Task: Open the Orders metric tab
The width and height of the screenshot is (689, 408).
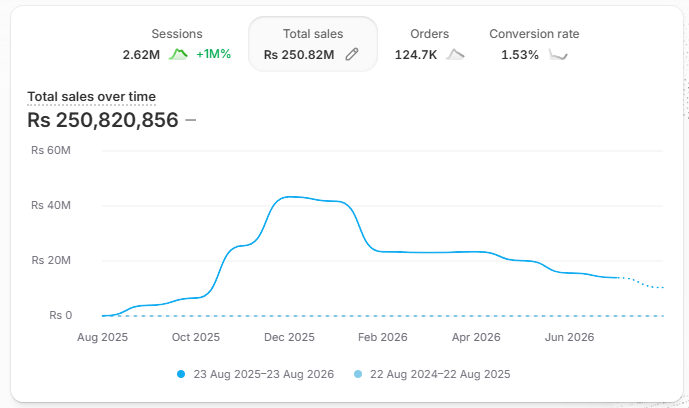Action: (429, 44)
